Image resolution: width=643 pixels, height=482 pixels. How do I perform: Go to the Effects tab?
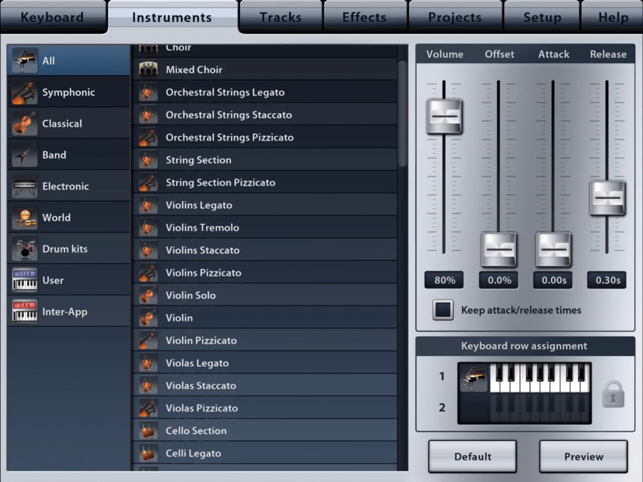click(x=365, y=17)
